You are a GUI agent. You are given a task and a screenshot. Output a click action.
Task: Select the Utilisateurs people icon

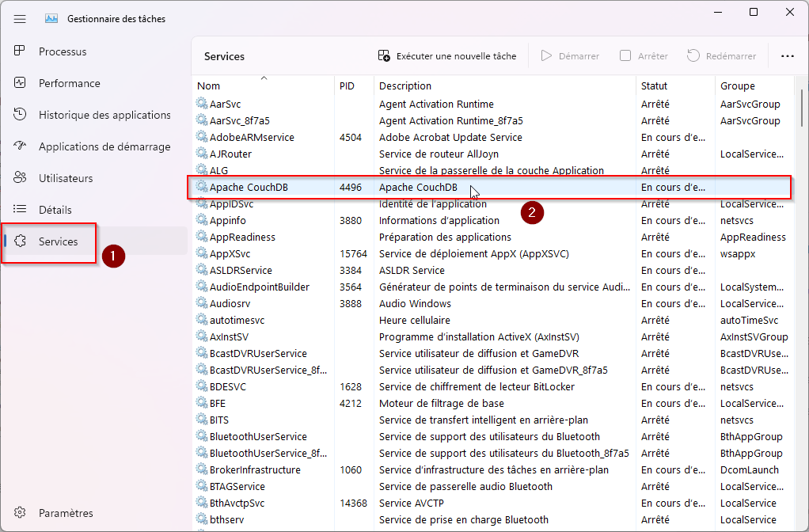pyautogui.click(x=20, y=177)
